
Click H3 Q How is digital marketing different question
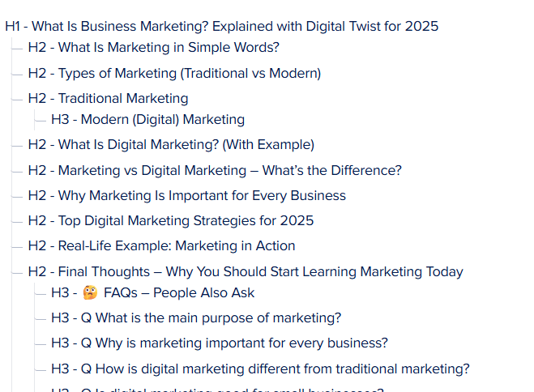pos(260,369)
